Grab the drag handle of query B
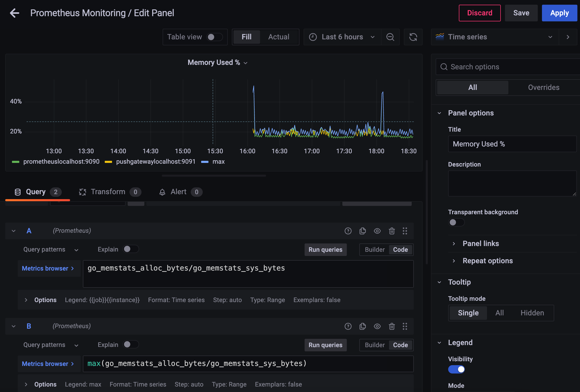 (x=405, y=326)
